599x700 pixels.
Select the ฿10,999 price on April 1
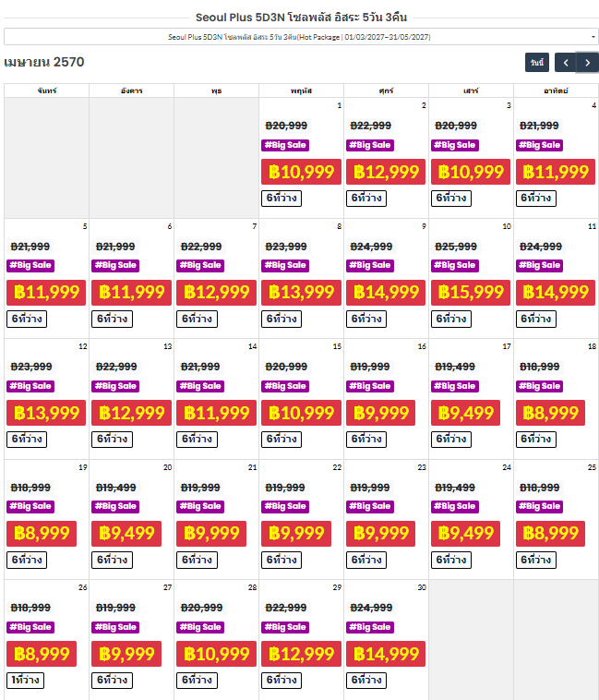[x=301, y=172]
